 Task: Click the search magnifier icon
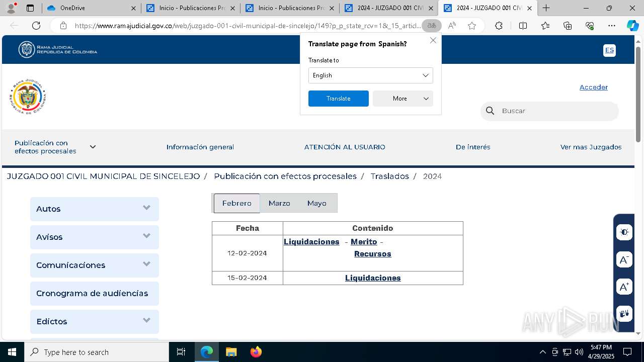[x=490, y=111]
